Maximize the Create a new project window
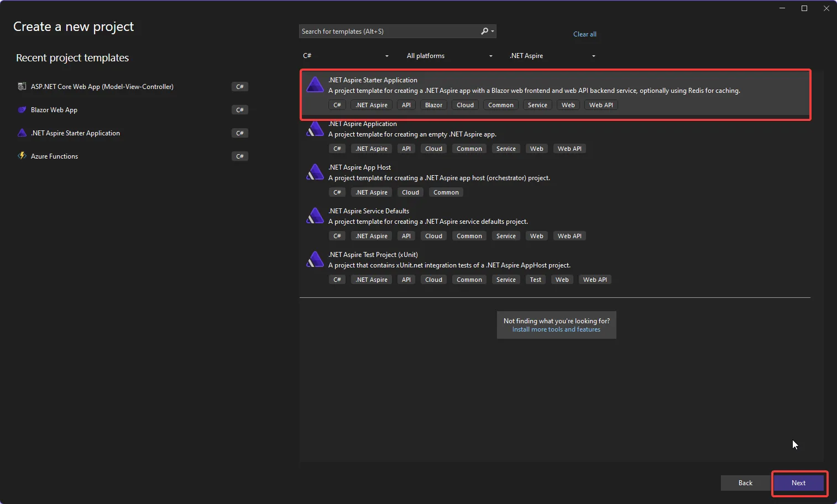 (x=804, y=8)
